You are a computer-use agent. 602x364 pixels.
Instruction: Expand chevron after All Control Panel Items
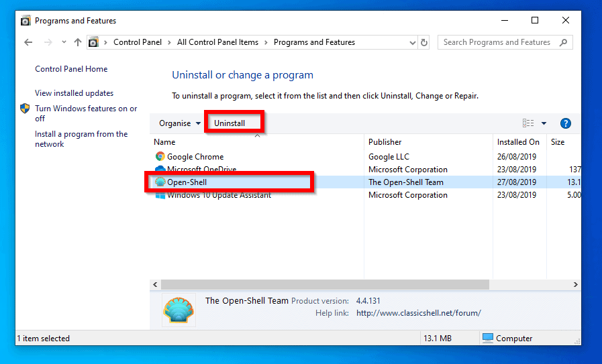coord(266,43)
